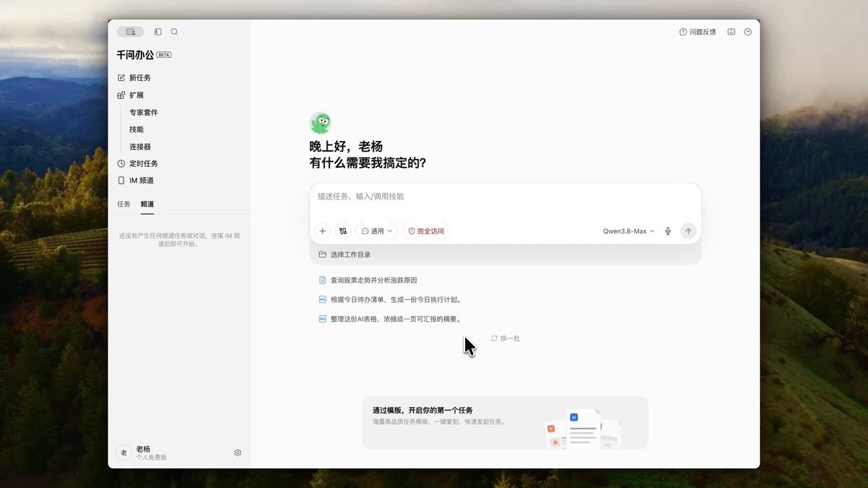Click the account card pill icon at top-left
The image size is (868, 488).
[x=130, y=32]
